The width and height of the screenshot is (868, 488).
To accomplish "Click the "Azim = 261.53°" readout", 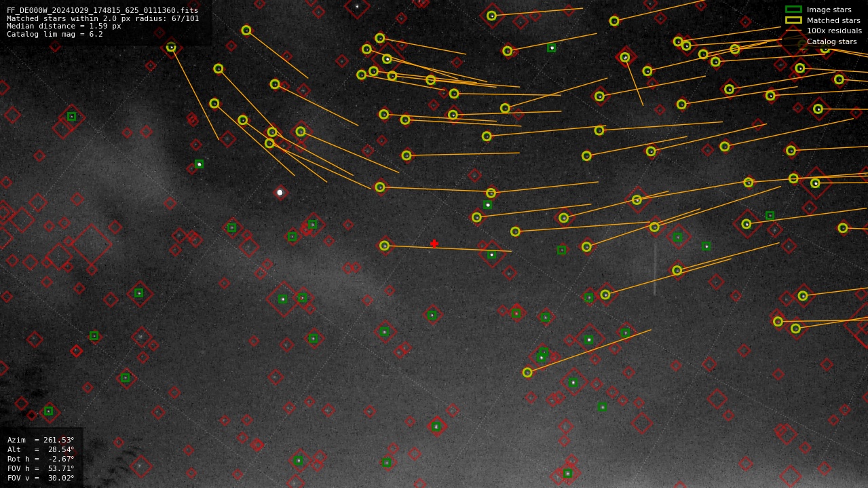I will click(x=41, y=440).
